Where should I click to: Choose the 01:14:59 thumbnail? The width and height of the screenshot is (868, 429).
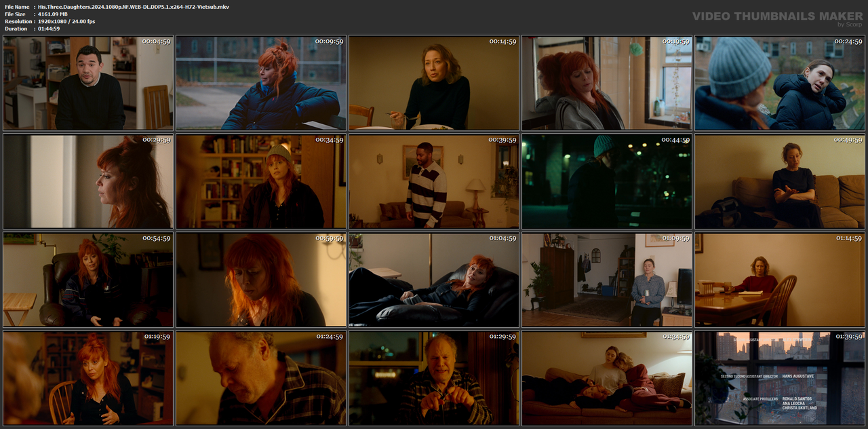tap(780, 280)
